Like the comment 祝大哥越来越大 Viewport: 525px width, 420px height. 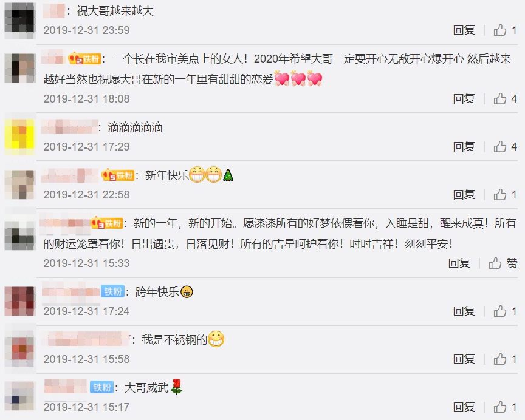pyautogui.click(x=505, y=30)
